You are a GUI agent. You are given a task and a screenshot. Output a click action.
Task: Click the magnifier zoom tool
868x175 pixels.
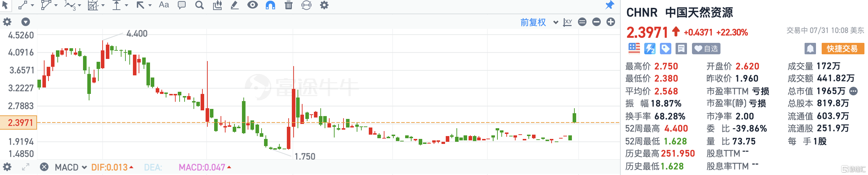(200, 5)
